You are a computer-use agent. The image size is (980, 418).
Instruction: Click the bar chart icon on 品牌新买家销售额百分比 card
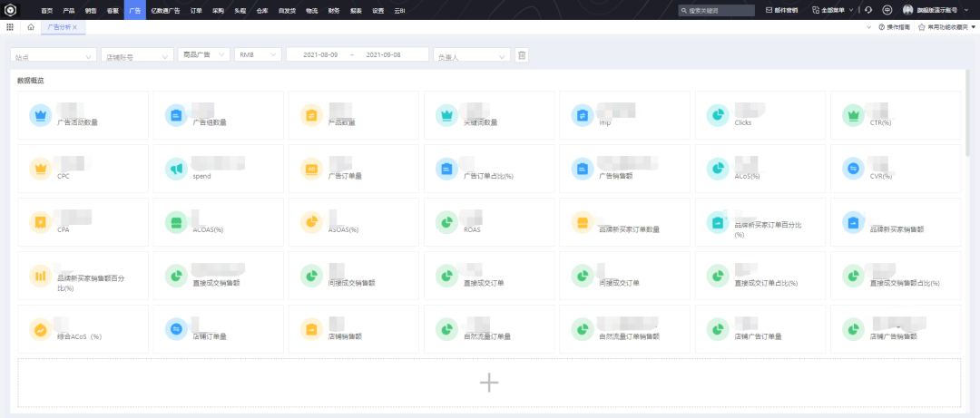[x=39, y=276]
